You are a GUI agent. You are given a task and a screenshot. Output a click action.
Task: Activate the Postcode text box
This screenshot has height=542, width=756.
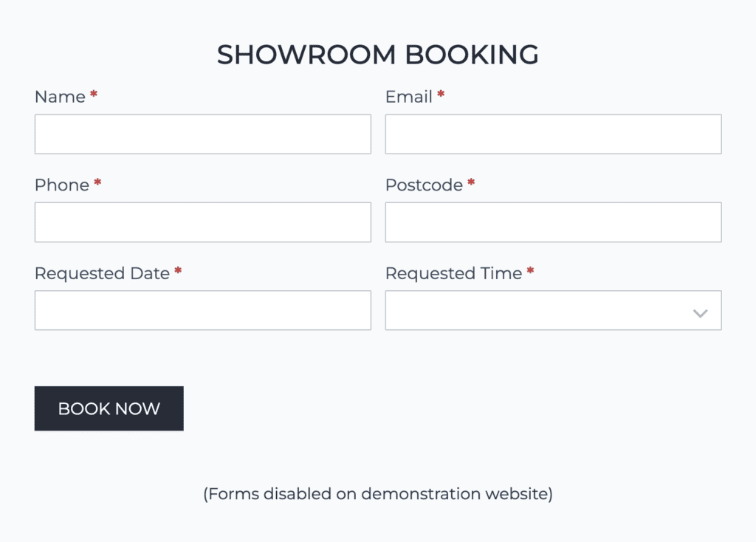(x=553, y=222)
